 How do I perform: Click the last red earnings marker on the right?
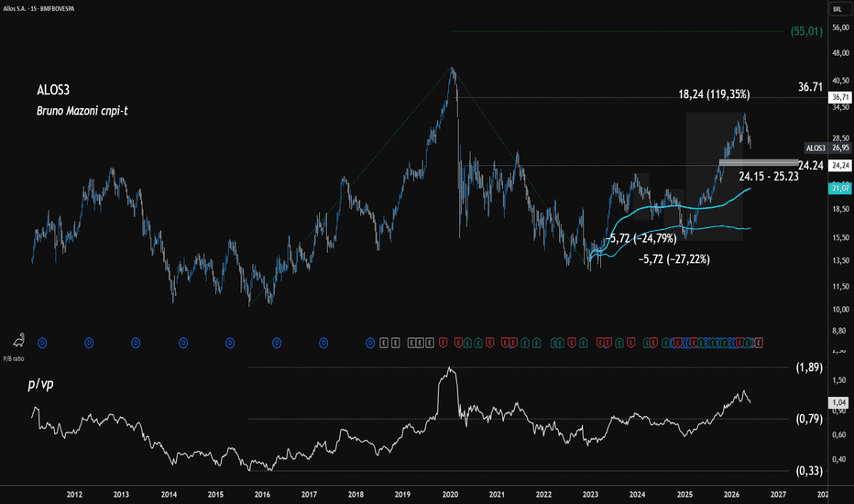[x=758, y=343]
